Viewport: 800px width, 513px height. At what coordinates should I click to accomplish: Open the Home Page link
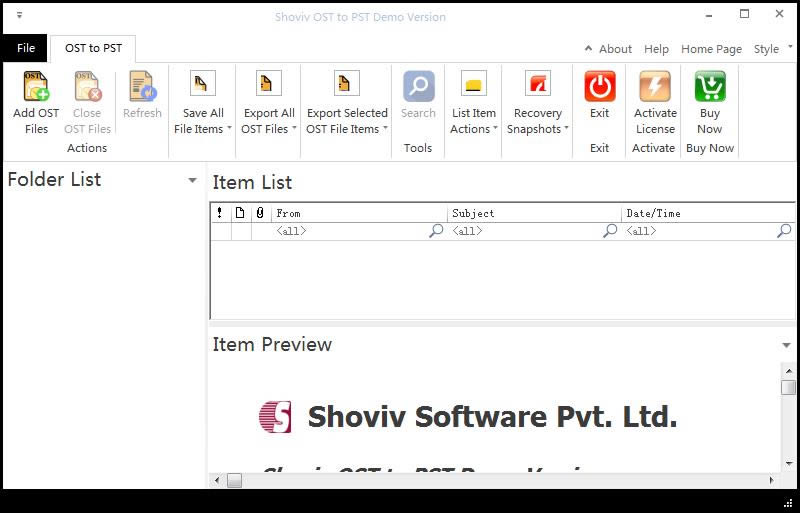(711, 49)
